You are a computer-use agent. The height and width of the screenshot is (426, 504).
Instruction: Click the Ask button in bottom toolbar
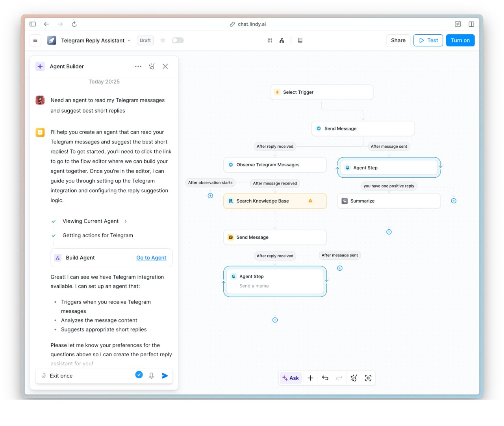(291, 378)
